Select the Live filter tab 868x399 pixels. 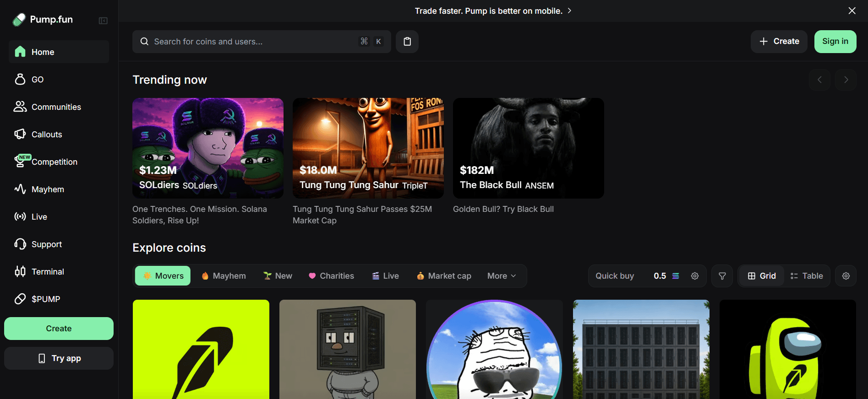coord(385,276)
